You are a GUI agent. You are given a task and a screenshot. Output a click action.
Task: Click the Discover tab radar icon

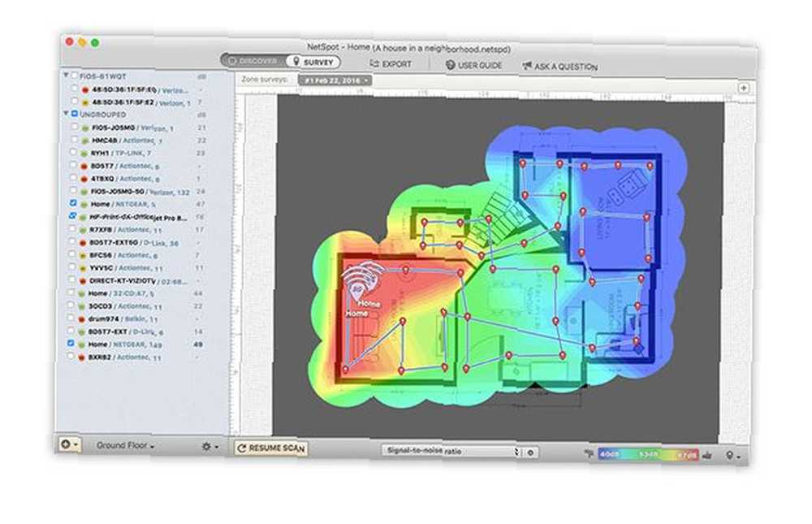[232, 61]
